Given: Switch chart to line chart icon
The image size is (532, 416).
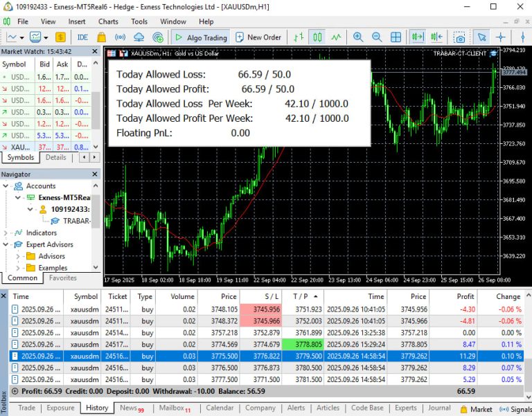Looking at the screenshot, I should (336, 37).
